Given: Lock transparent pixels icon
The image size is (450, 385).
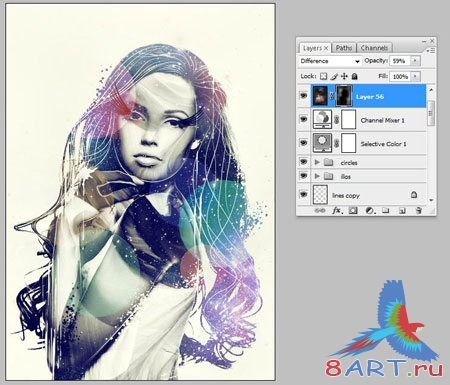Looking at the screenshot, I should (323, 76).
